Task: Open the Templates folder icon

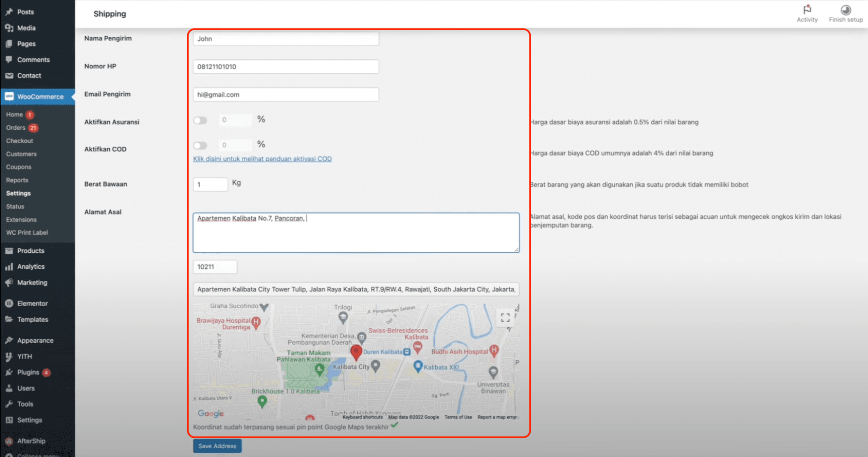Action: [x=9, y=319]
